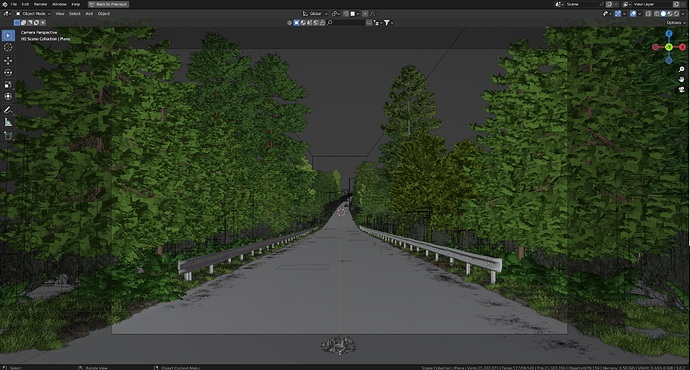This screenshot has height=370, width=690.
Task: Click the Blender logo icon
Action: tap(4, 4)
